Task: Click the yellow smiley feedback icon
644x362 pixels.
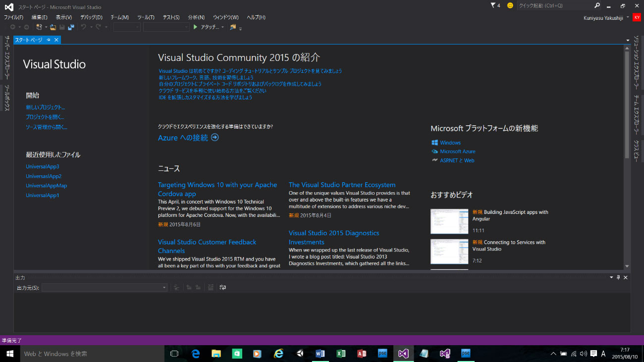Action: (x=510, y=5)
